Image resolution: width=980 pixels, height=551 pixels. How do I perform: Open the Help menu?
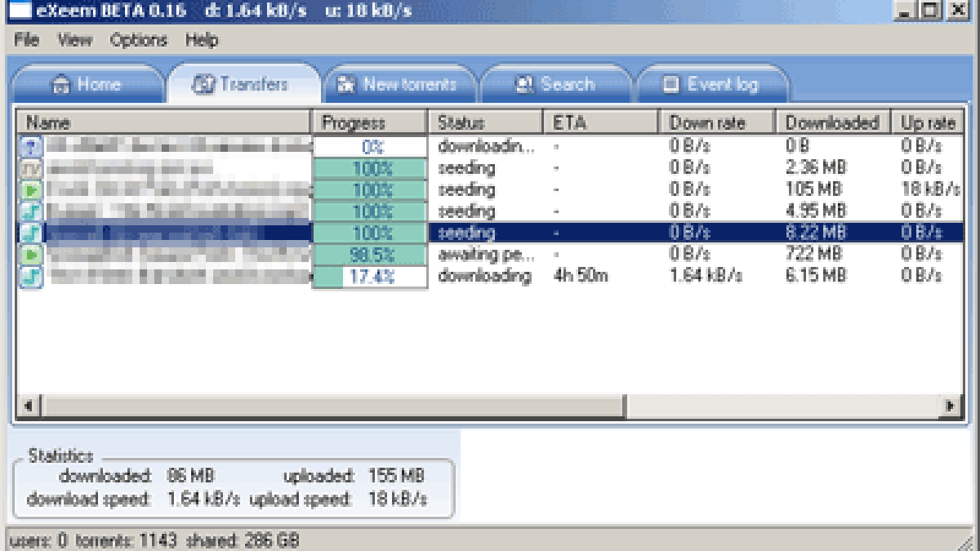click(x=201, y=40)
